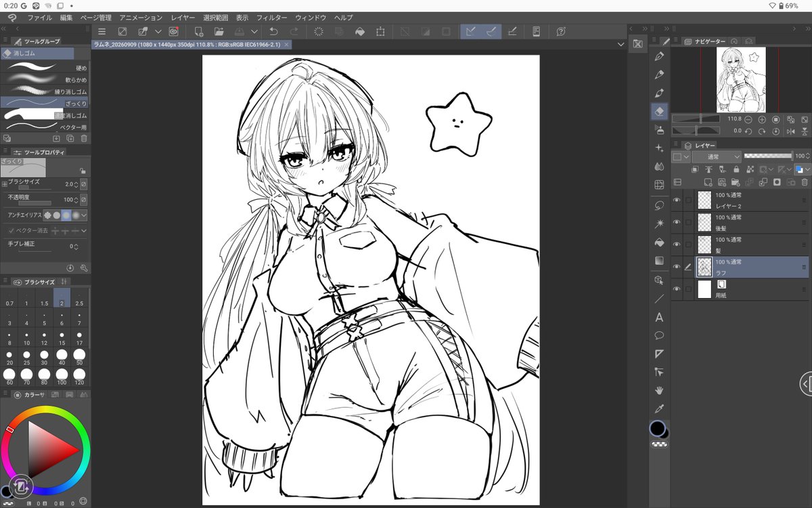Select the Fill bucket tool in the tool palette

[659, 242]
